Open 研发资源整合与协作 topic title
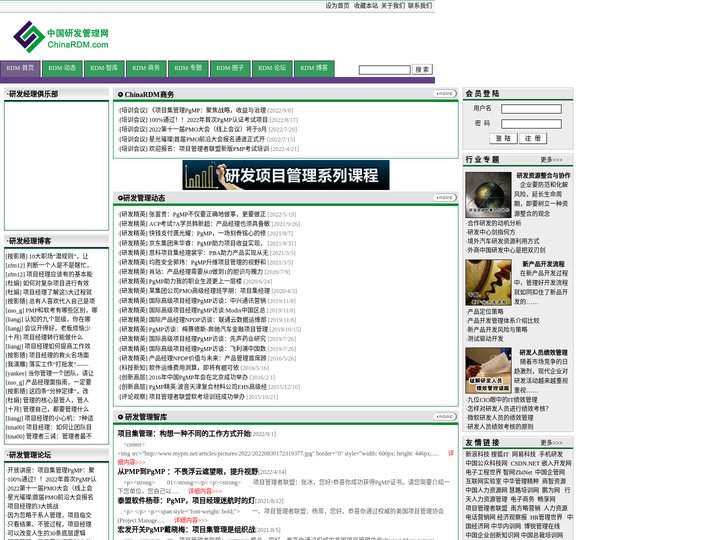720x540 pixels. pyautogui.click(x=543, y=175)
